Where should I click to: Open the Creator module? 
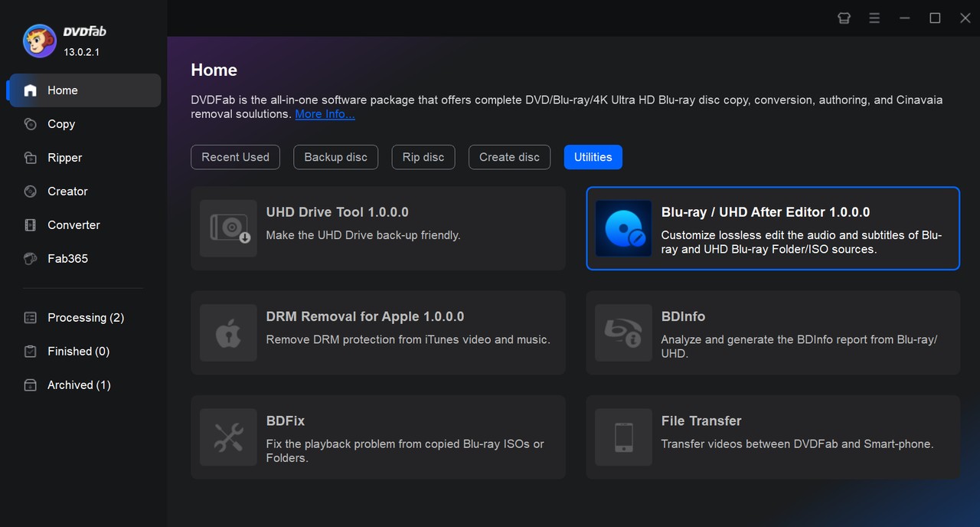pyautogui.click(x=67, y=191)
